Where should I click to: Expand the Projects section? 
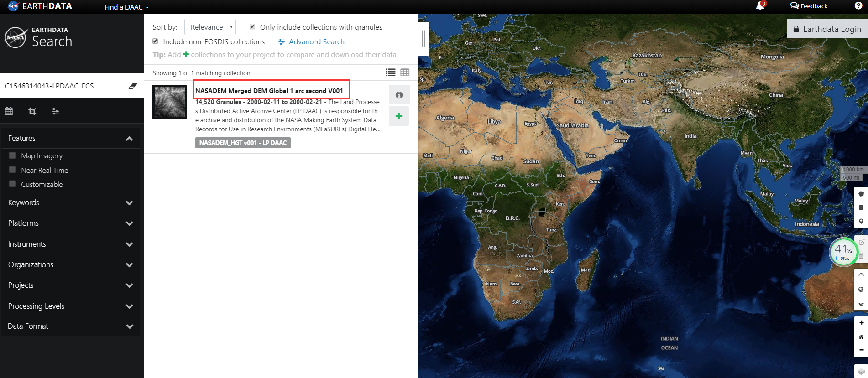[x=71, y=285]
